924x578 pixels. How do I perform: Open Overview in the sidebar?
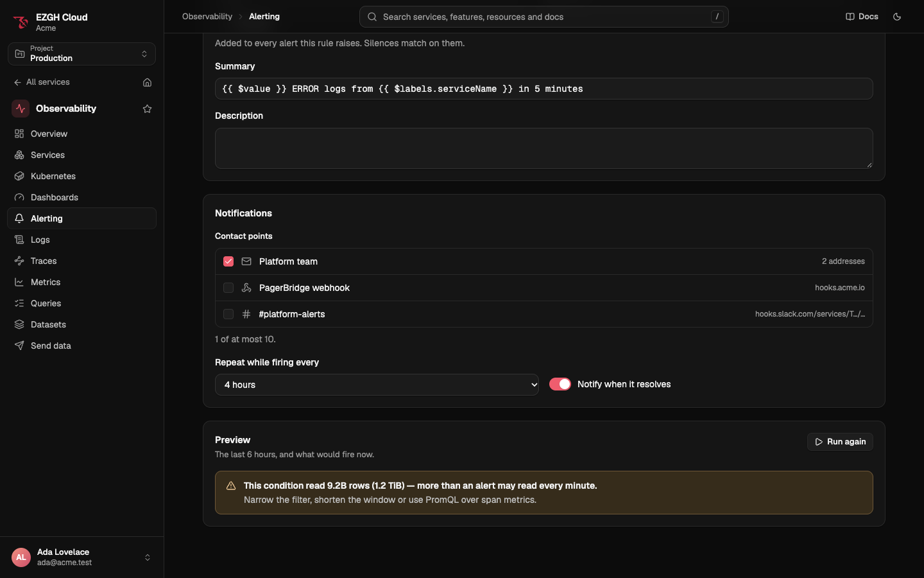coord(81,134)
